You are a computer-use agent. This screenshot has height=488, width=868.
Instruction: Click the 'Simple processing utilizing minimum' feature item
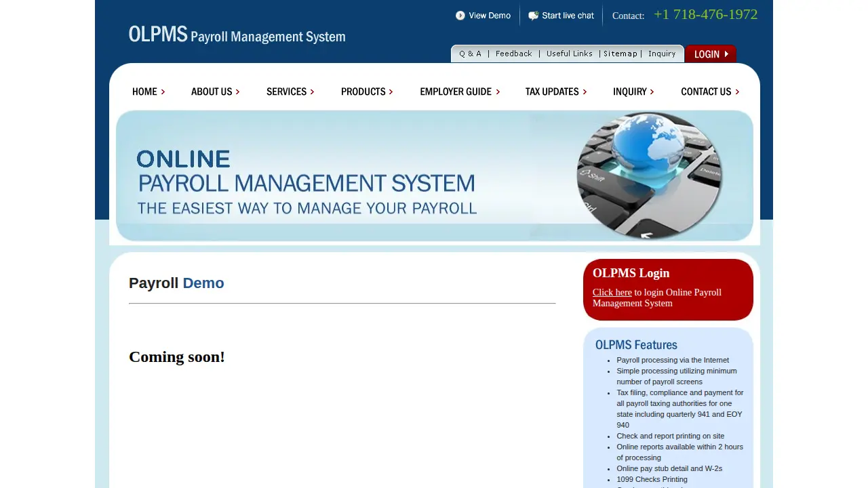(676, 376)
